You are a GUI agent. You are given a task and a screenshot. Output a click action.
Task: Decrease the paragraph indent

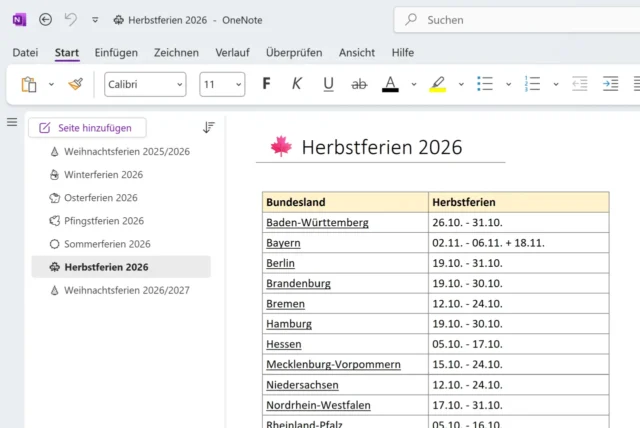580,84
